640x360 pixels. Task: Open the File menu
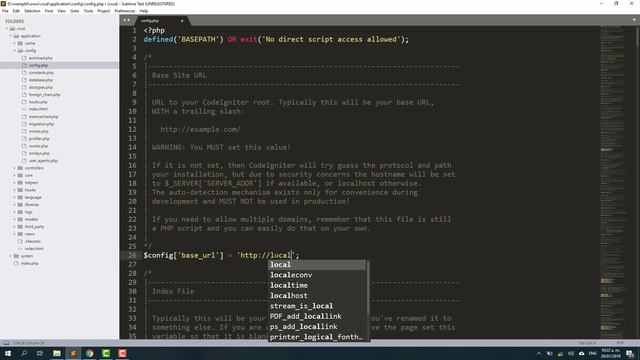tap(5, 11)
